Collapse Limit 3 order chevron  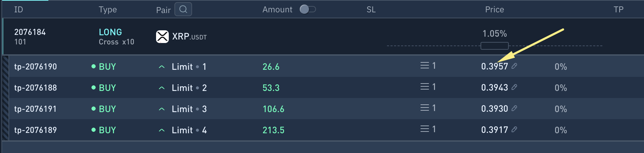(162, 109)
